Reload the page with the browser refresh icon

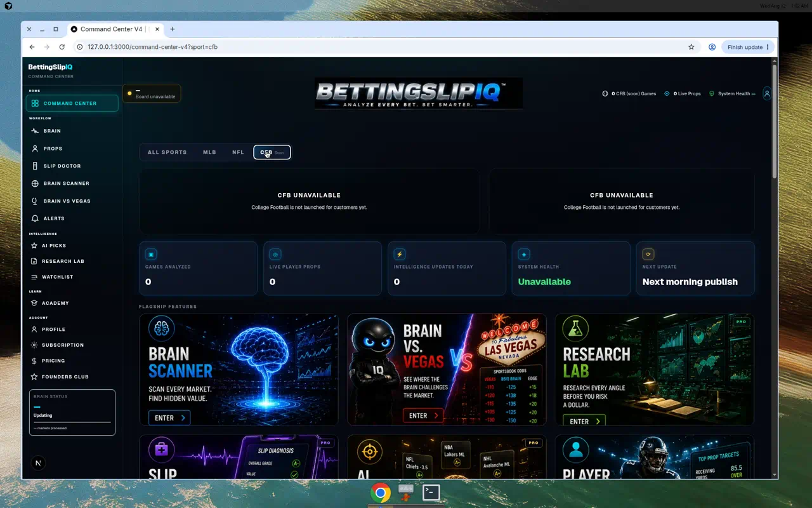62,47
